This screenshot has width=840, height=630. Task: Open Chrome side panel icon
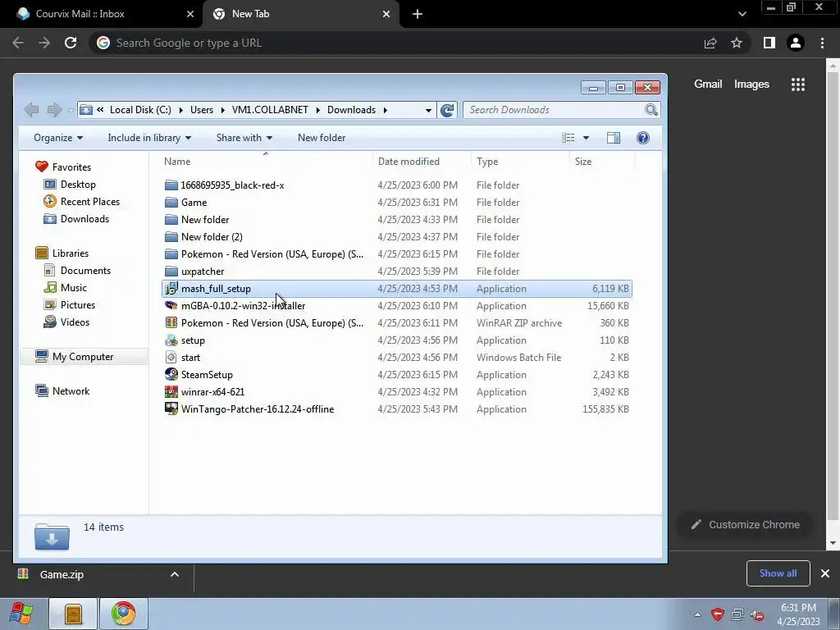click(769, 43)
